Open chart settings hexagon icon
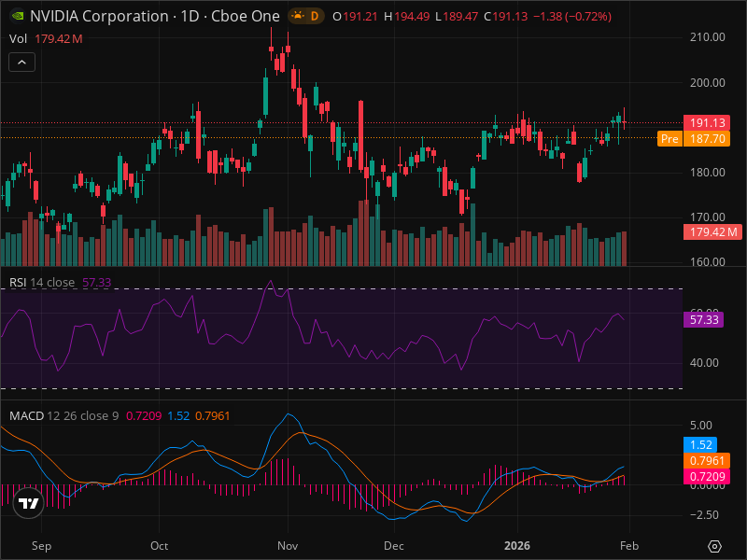This screenshot has width=747, height=560. point(714,546)
